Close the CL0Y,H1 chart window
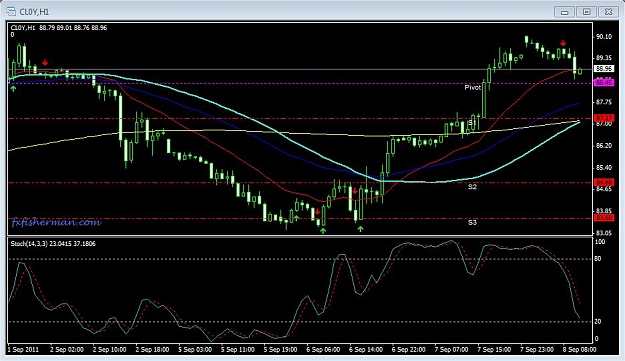The image size is (625, 361). [608, 12]
